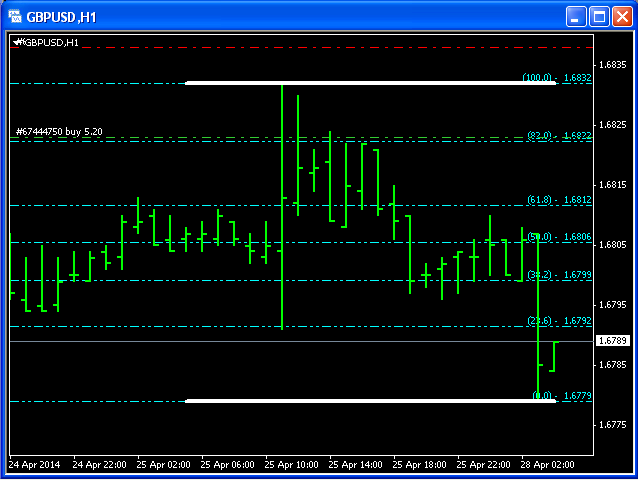Select the Fibonacci (38.2) - 1.6799 level label

coord(560,275)
